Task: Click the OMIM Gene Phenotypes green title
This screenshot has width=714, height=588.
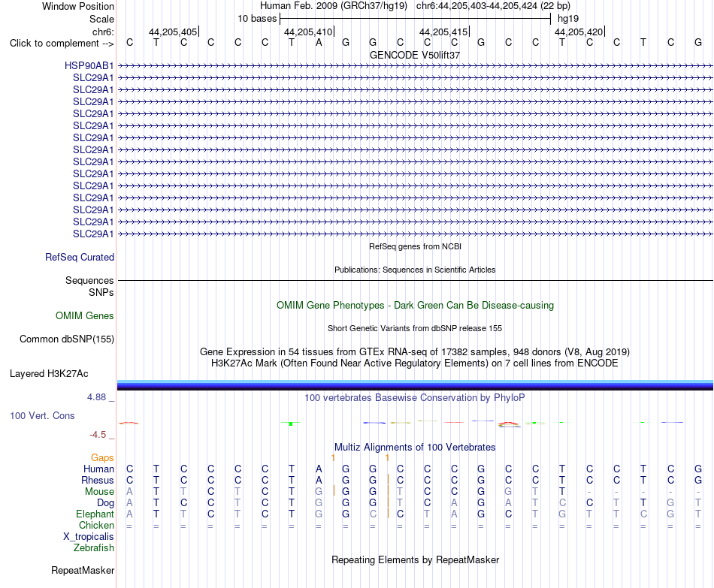Action: 416,306
